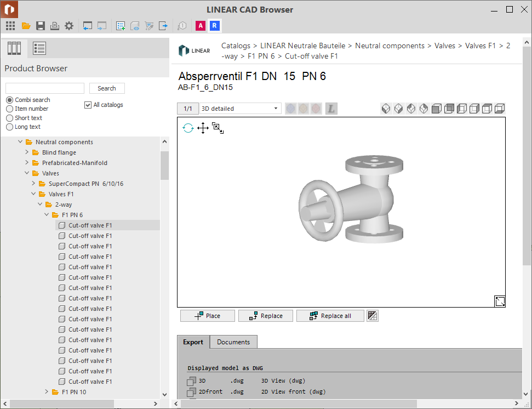Click the third isometric view icon

tap(411, 109)
